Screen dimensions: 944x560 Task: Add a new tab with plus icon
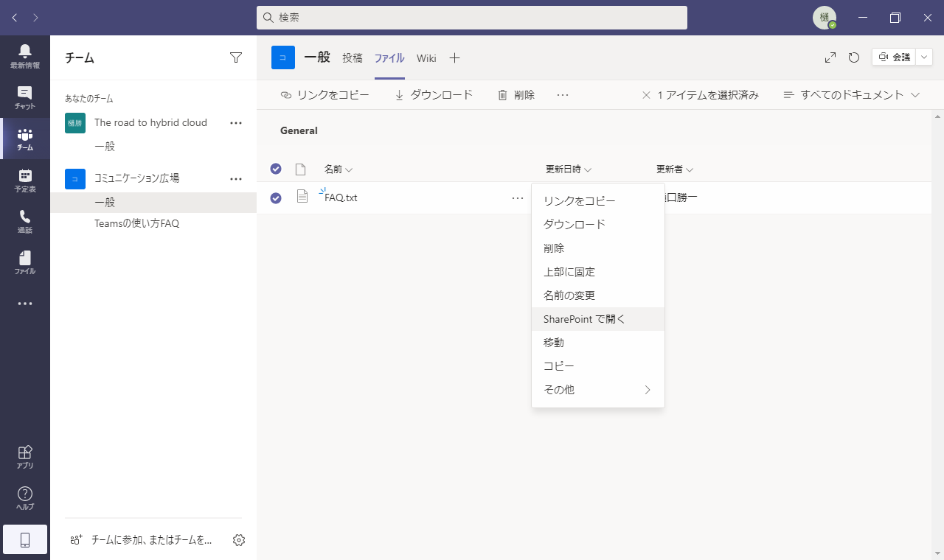(455, 58)
